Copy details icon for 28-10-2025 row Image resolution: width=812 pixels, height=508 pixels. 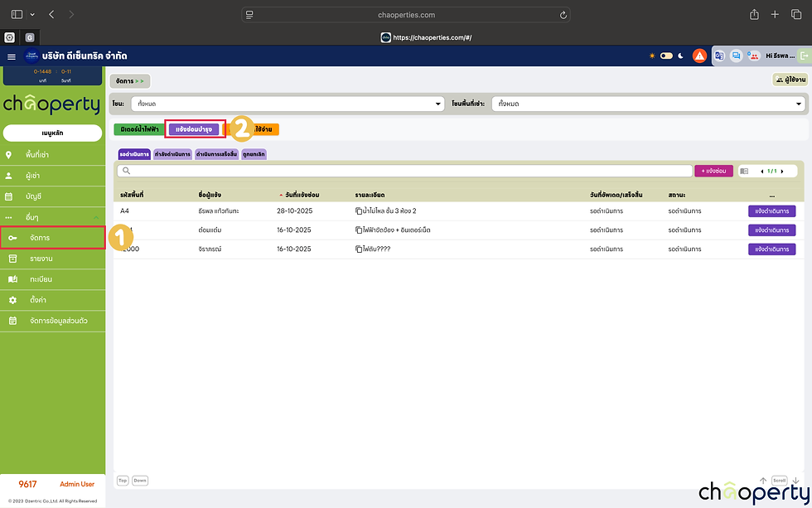coord(358,211)
